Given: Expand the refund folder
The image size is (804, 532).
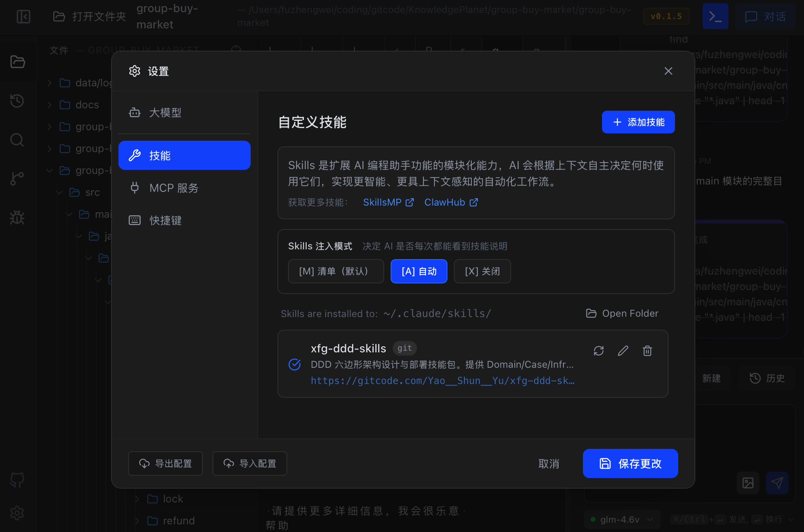Looking at the screenshot, I should pos(178,521).
